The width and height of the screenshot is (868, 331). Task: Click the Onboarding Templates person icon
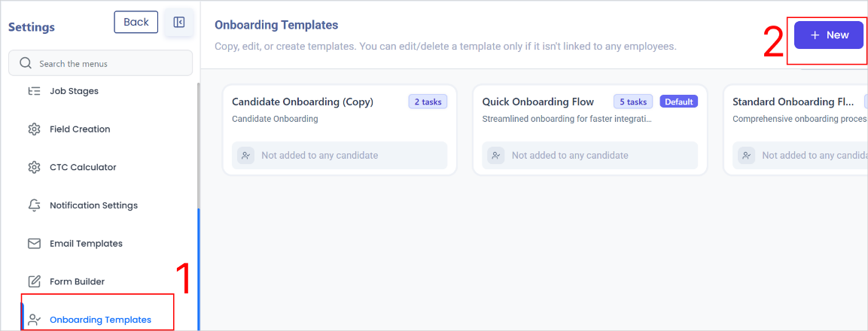tap(35, 320)
